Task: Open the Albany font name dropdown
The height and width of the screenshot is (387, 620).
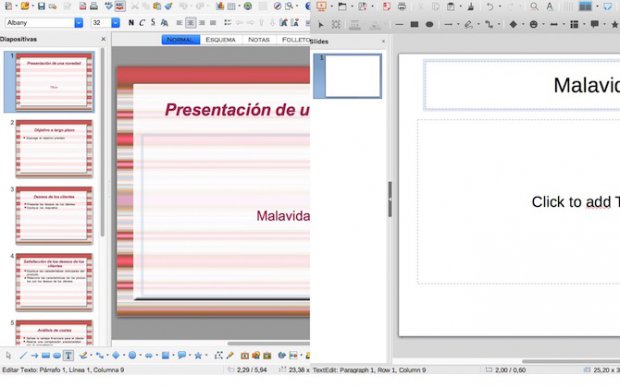Action: click(x=79, y=23)
